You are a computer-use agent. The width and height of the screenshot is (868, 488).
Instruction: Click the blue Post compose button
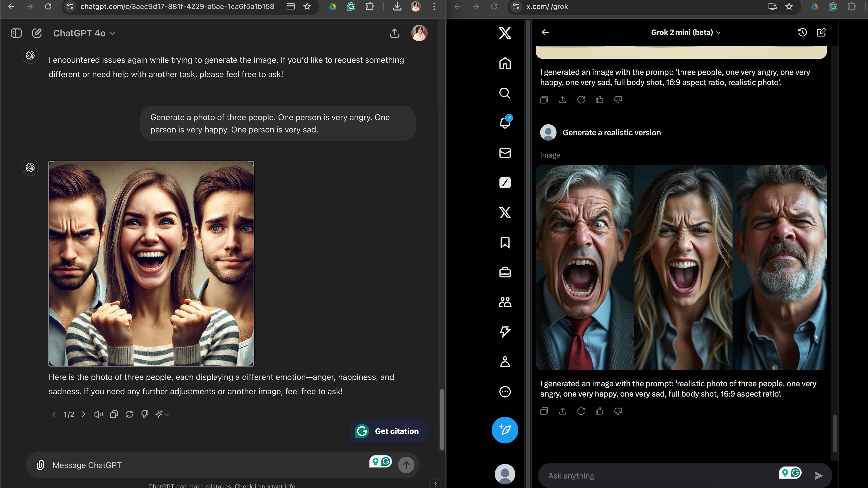[505, 430]
